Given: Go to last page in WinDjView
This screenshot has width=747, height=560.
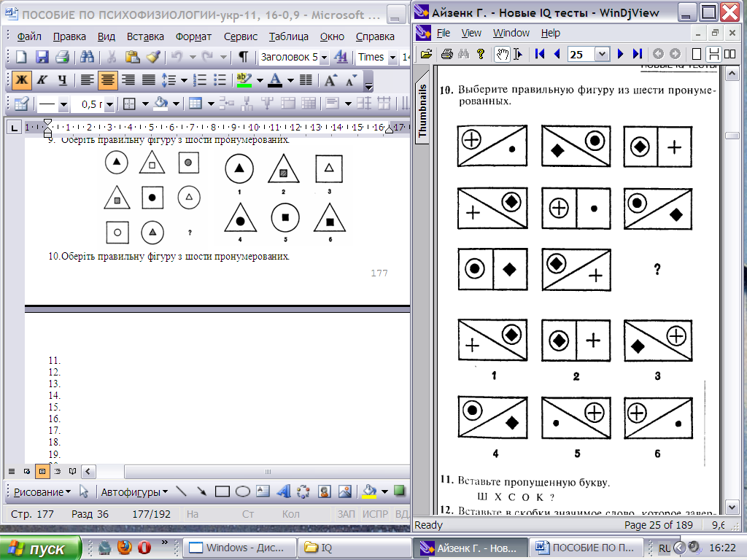Looking at the screenshot, I should (638, 54).
